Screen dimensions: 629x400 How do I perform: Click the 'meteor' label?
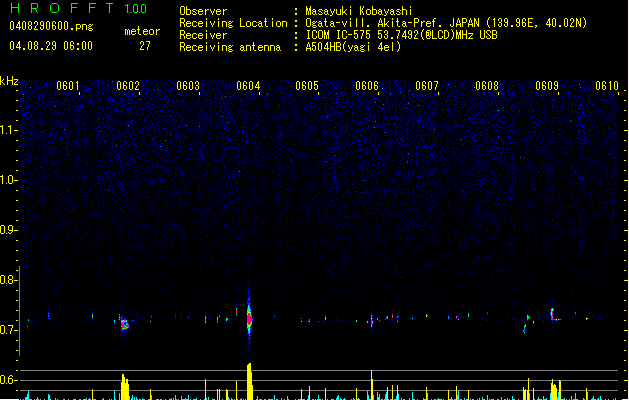[x=142, y=31]
